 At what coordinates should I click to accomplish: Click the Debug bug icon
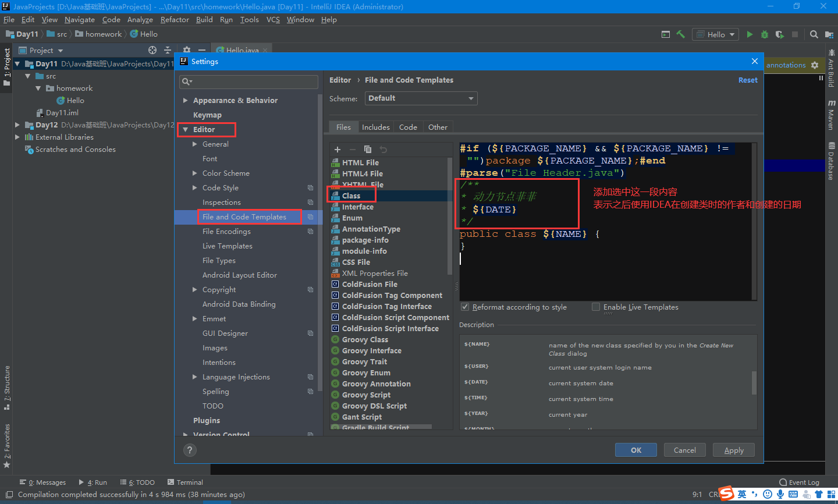[765, 34]
